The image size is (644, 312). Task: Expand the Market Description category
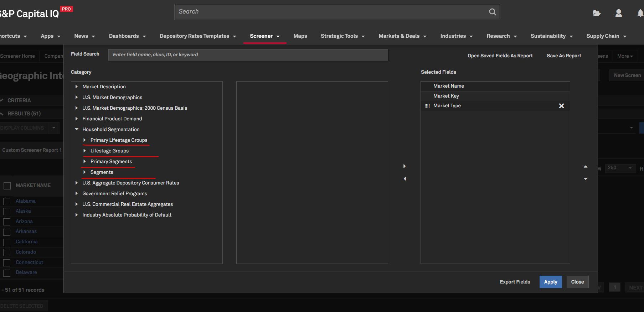pos(77,87)
